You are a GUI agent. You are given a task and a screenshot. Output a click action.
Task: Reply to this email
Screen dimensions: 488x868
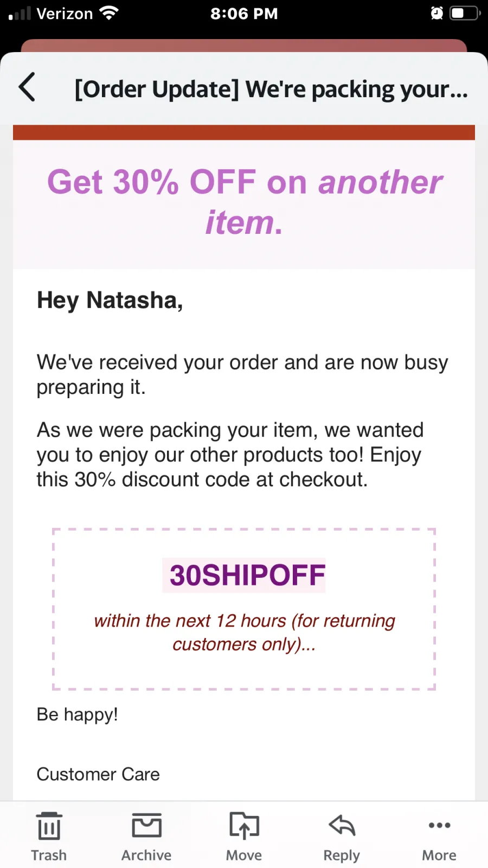pyautogui.click(x=342, y=836)
